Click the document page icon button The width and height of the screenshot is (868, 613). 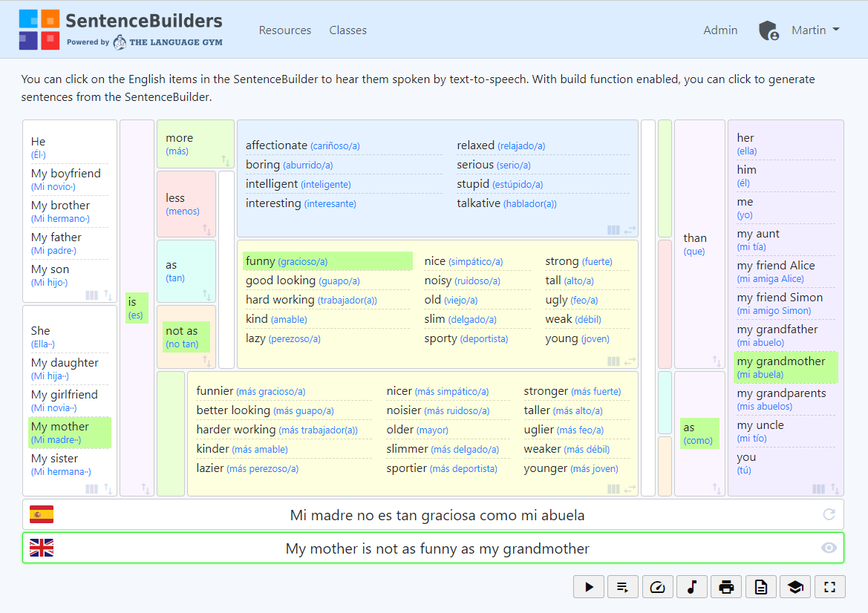(x=761, y=587)
